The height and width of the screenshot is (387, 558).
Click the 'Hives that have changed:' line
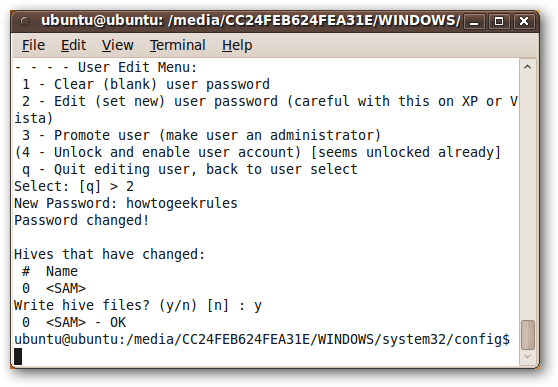point(110,254)
